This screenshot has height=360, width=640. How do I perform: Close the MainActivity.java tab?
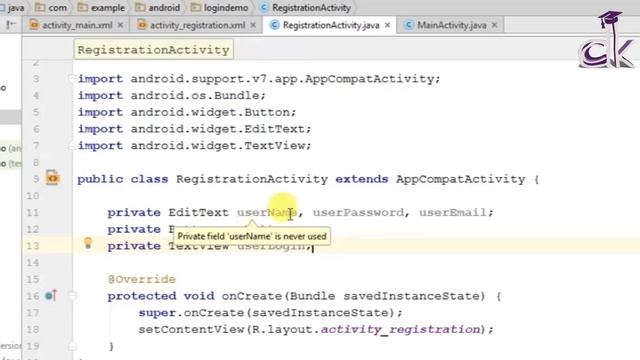click(494, 25)
